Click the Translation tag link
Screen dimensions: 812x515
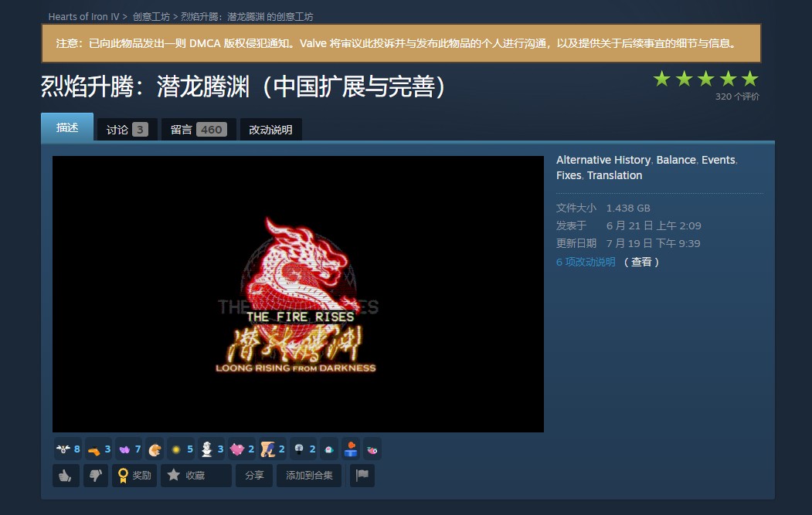point(614,175)
